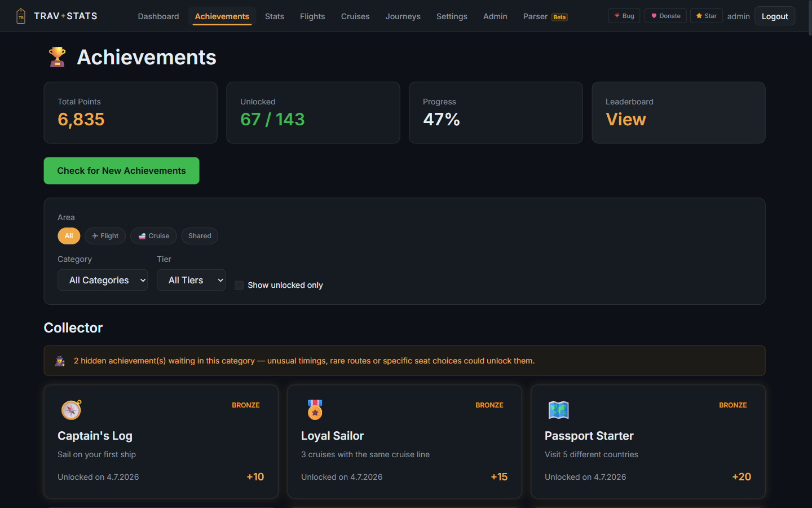Open the Stats page
This screenshot has height=508, width=812.
tap(275, 16)
